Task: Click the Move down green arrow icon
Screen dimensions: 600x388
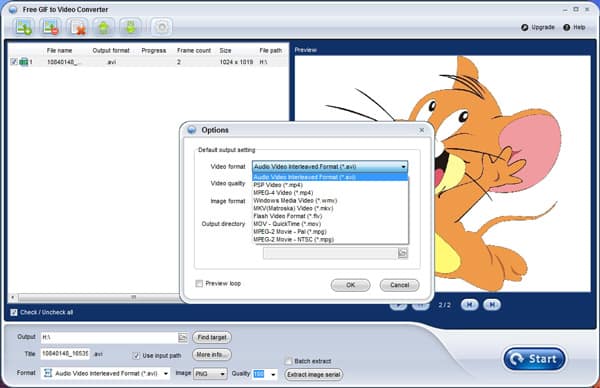Action: (130, 27)
